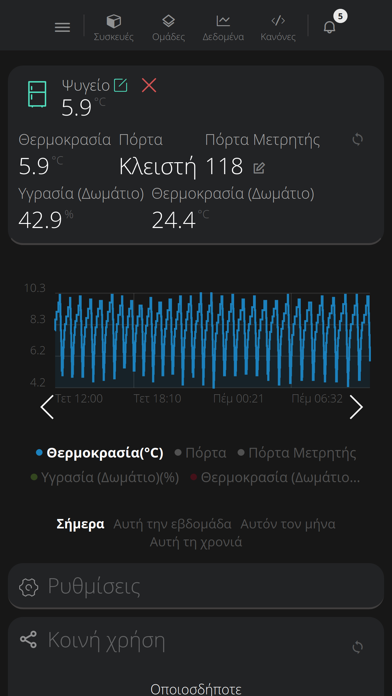The height and width of the screenshot is (696, 392).
Task: Toggle Πόρτα series in chart legend
Action: click(201, 453)
